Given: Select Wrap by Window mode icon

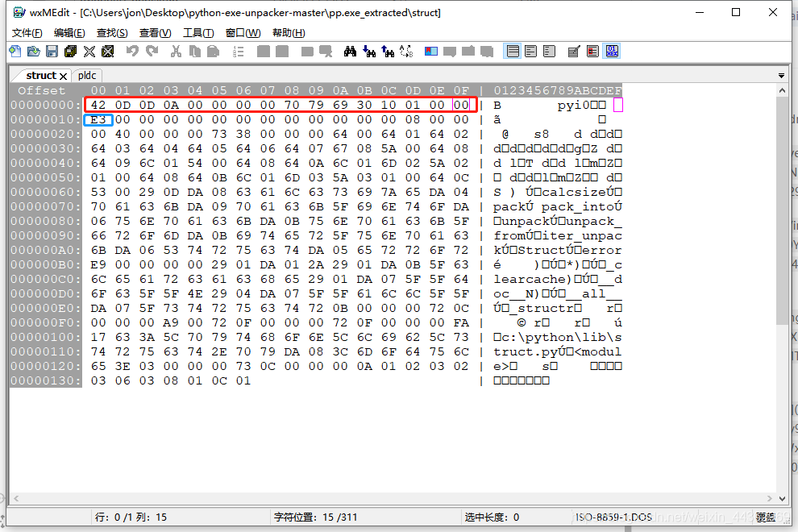Looking at the screenshot, I should (531, 51).
